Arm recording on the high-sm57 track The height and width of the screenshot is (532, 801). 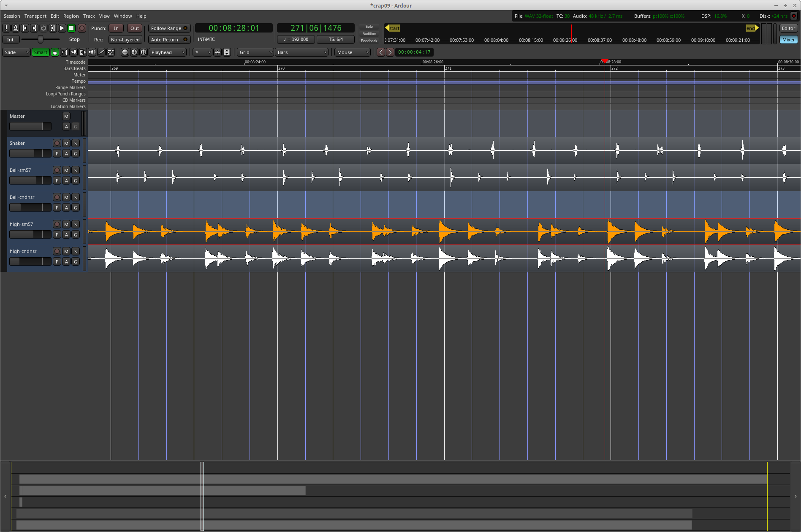point(57,225)
